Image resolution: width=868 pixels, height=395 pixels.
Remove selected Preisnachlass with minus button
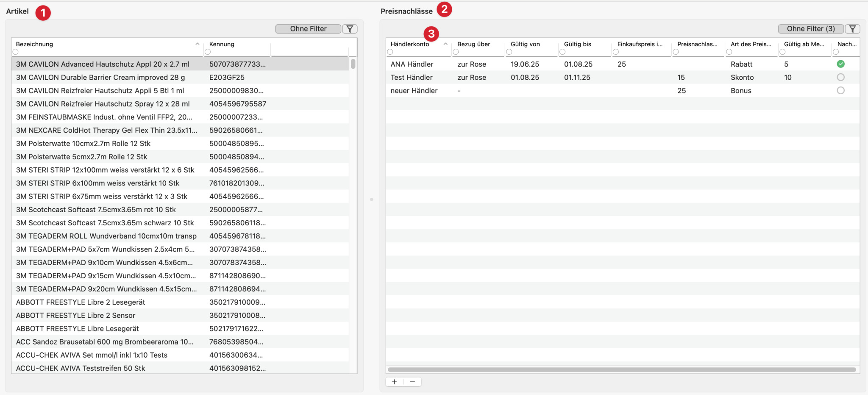pyautogui.click(x=412, y=382)
